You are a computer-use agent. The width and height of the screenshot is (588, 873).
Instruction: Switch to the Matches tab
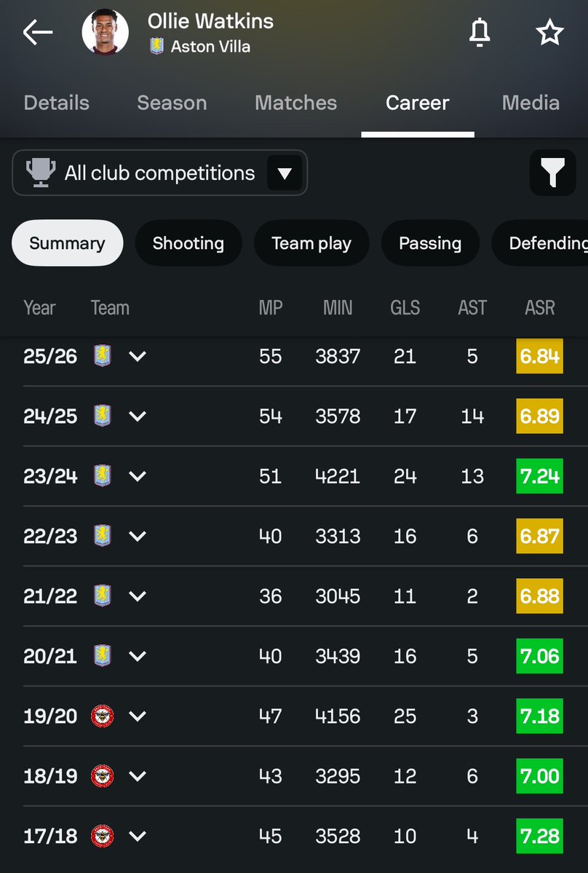(x=296, y=103)
